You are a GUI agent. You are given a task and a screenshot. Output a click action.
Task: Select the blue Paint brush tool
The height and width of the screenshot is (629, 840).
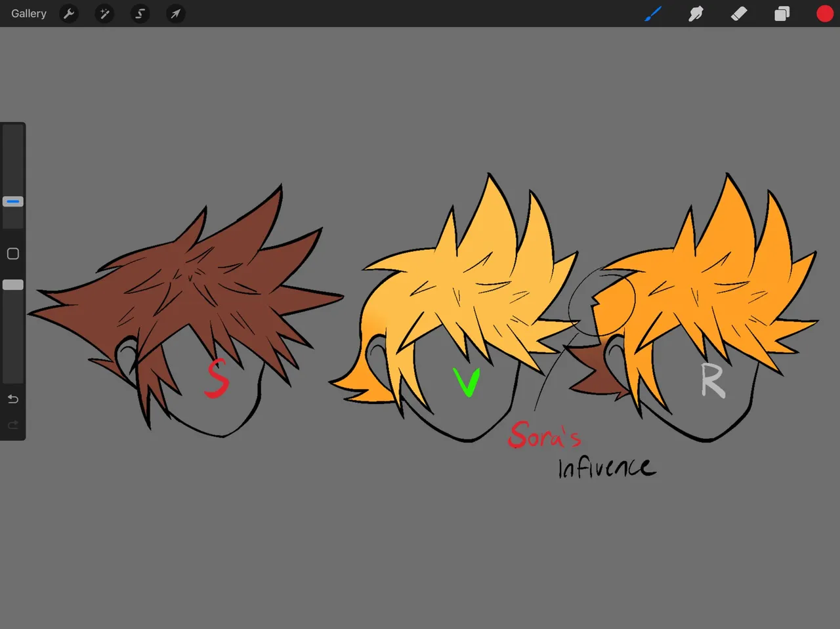[x=653, y=13]
